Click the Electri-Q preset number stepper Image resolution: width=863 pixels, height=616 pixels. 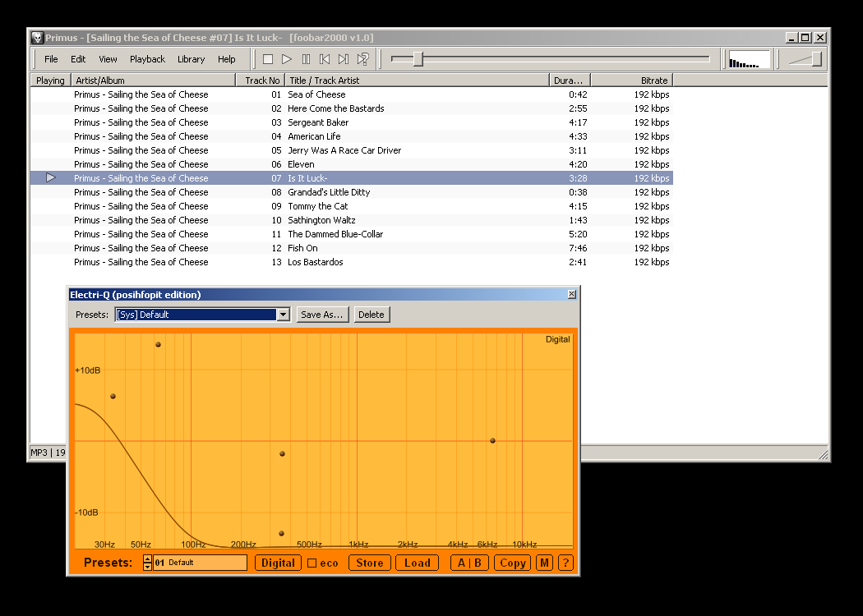pyautogui.click(x=147, y=563)
